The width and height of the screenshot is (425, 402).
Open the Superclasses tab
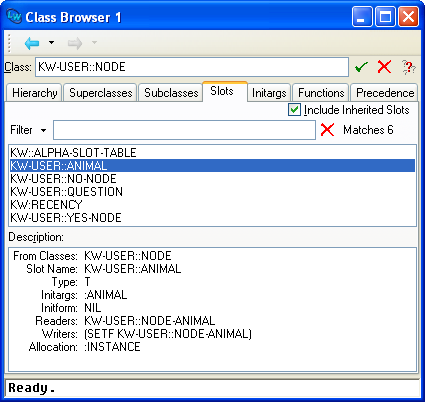[x=101, y=93]
